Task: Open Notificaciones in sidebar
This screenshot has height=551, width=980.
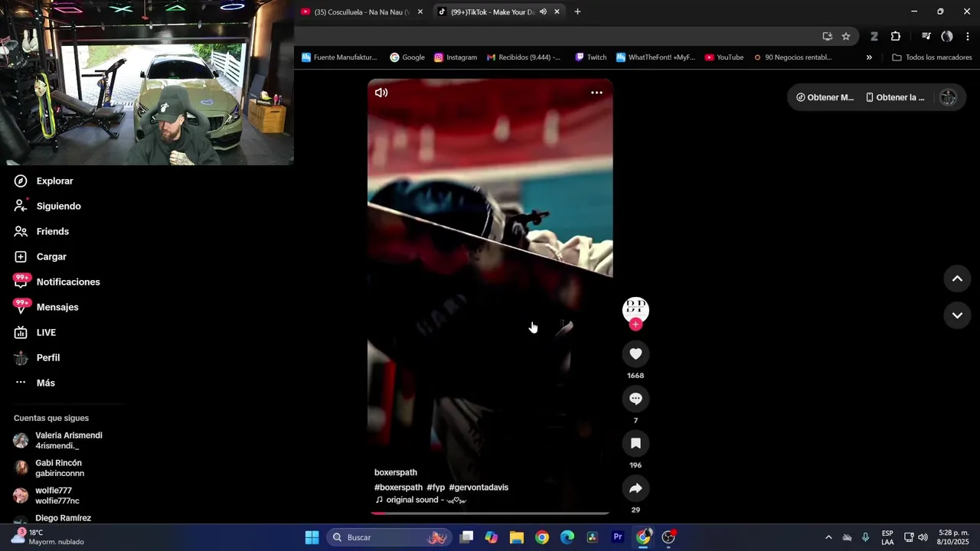Action: pos(57,282)
